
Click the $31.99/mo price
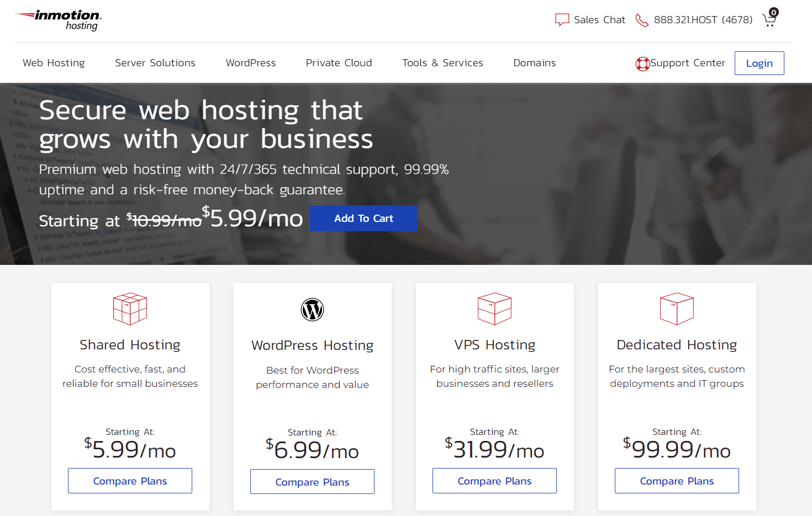coord(494,449)
